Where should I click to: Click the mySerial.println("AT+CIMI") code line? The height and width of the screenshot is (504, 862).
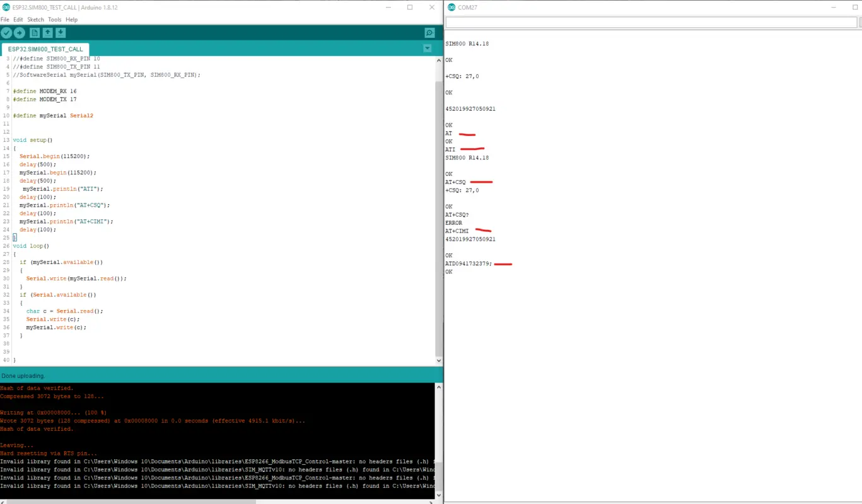tap(66, 222)
